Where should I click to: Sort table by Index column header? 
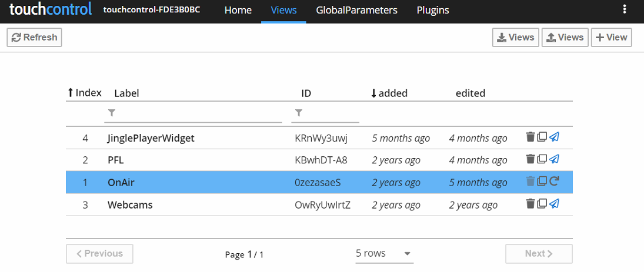click(85, 93)
